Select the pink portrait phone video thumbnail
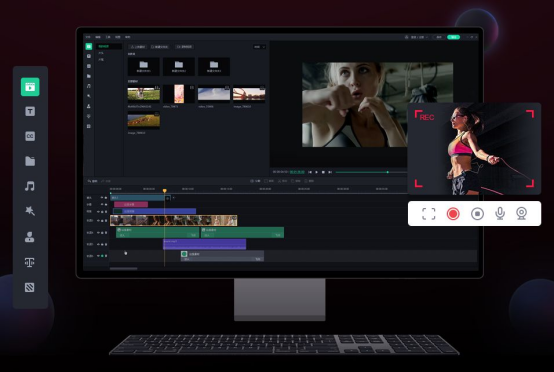 coord(179,94)
